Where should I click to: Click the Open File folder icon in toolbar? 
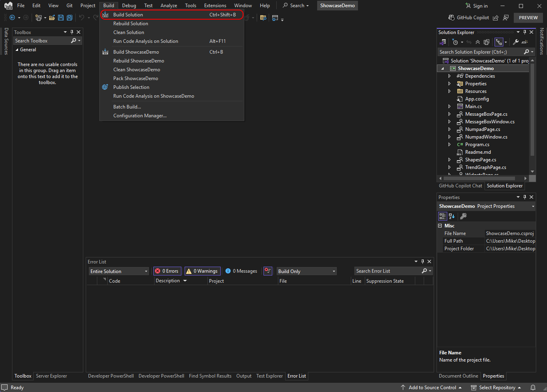(x=52, y=18)
